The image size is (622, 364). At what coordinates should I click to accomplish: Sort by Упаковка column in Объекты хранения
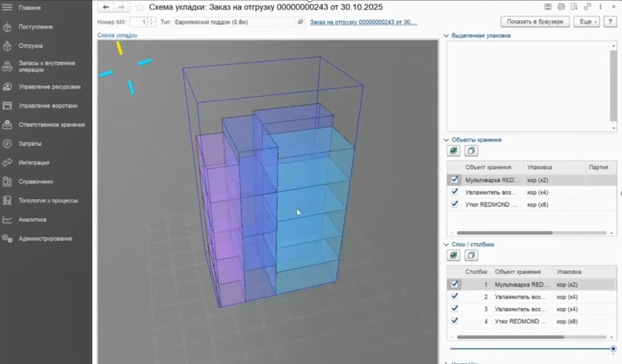pyautogui.click(x=554, y=167)
